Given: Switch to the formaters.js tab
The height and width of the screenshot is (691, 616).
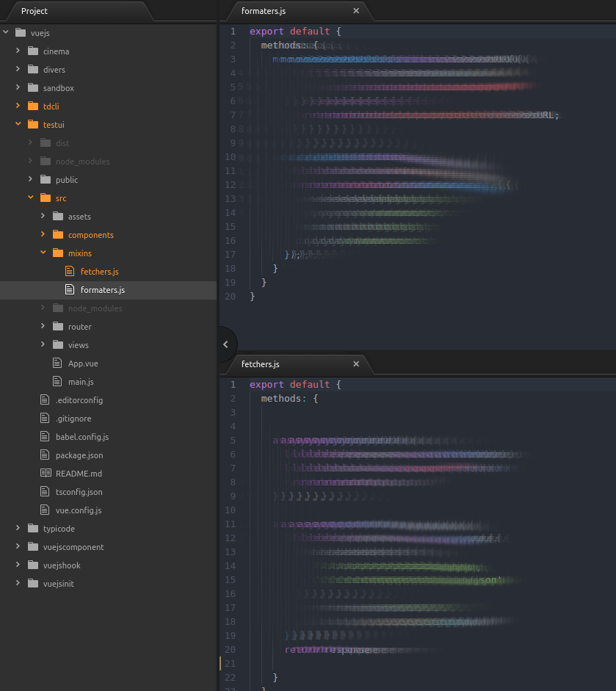Looking at the screenshot, I should coord(263,11).
